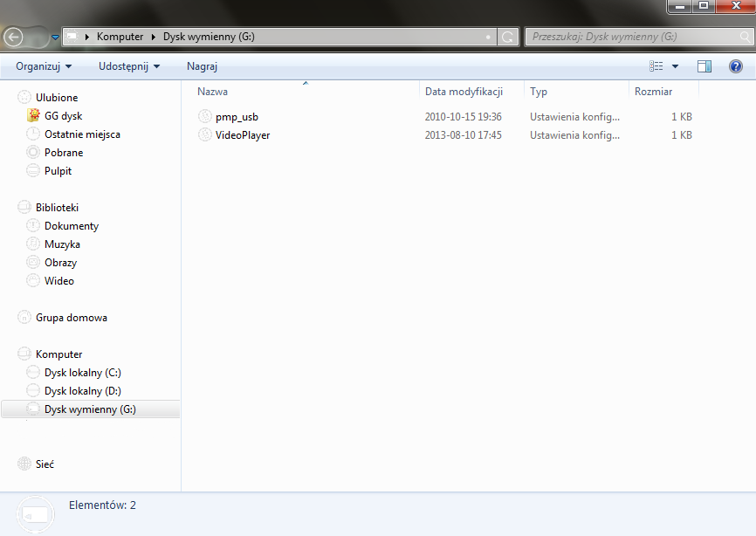Open Ostatnie miejsca
Screen dimensions: 756x536
coord(82,134)
